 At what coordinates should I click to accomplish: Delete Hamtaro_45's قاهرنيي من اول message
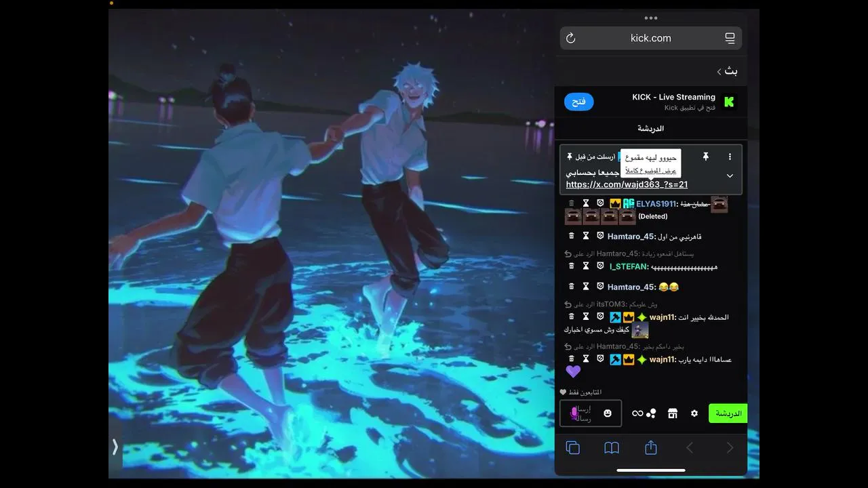[x=571, y=236]
